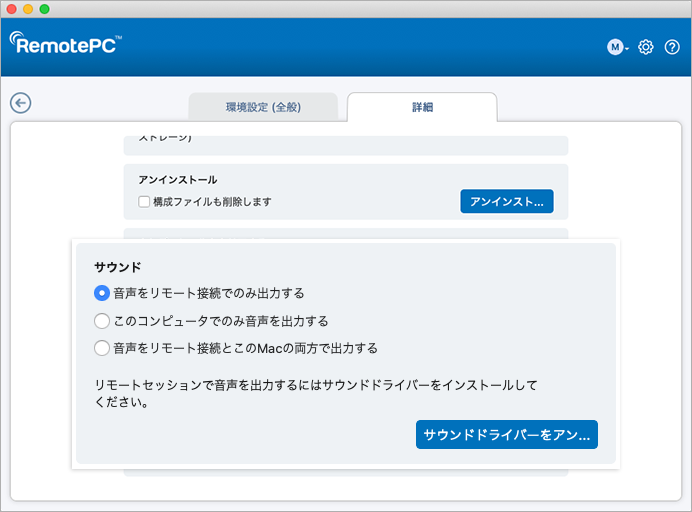Minimize the window with the yellow button

(x=27, y=9)
